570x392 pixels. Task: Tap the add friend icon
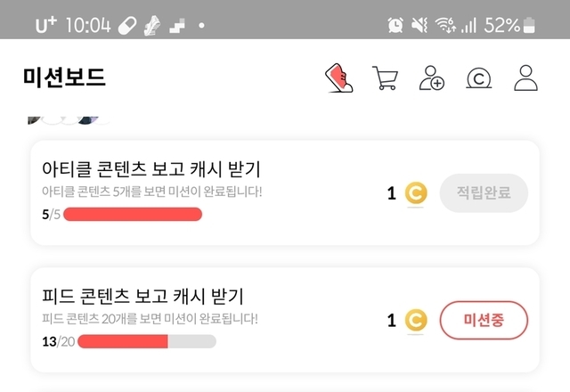(432, 78)
